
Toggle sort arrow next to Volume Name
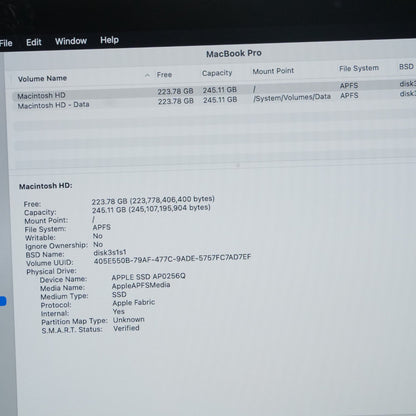(147, 75)
